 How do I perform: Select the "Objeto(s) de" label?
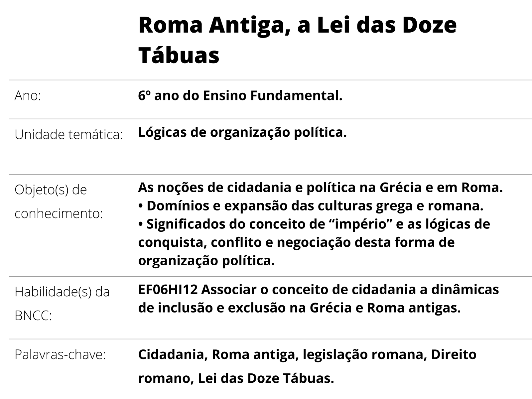point(51,190)
